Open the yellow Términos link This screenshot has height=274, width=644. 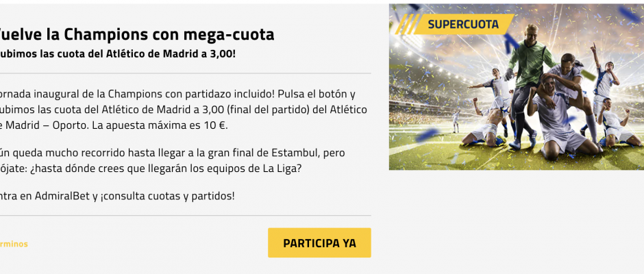14,244
